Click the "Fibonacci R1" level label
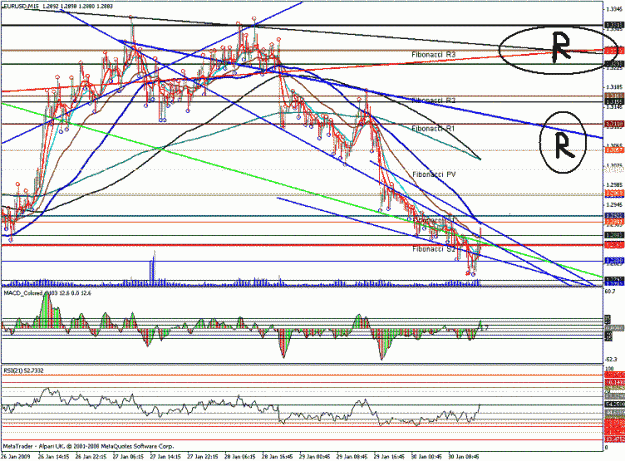 click(434, 128)
